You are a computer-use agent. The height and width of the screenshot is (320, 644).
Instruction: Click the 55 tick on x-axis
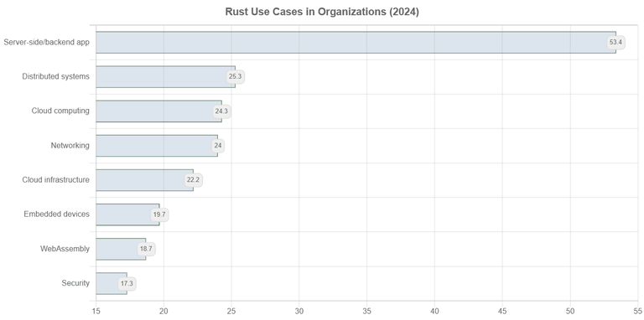638,312
